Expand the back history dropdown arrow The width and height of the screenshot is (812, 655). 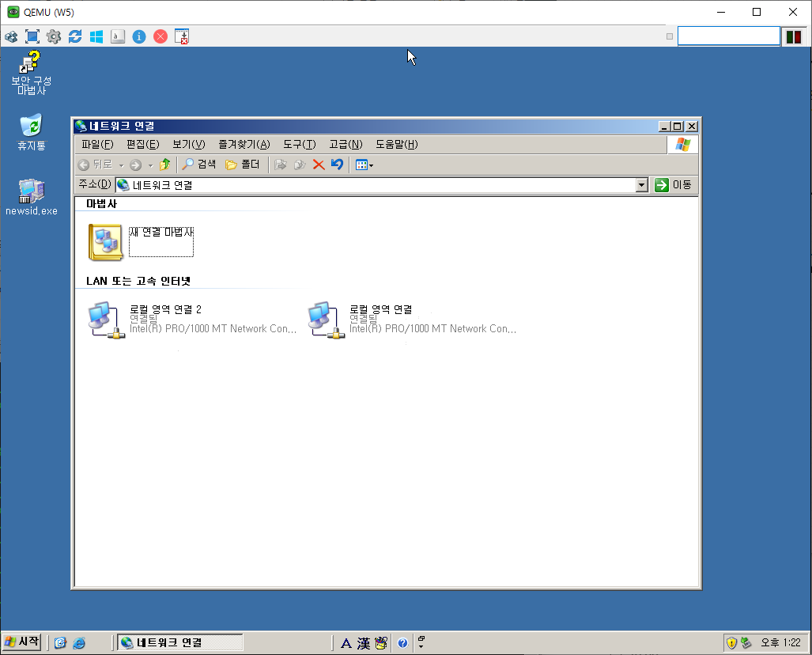point(121,165)
